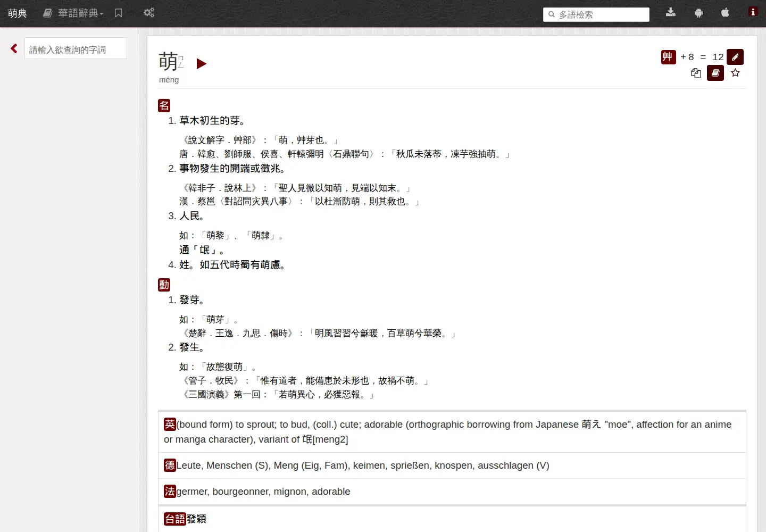Click the 法 language badge
Image resolution: width=766 pixels, height=532 pixels.
pos(170,492)
